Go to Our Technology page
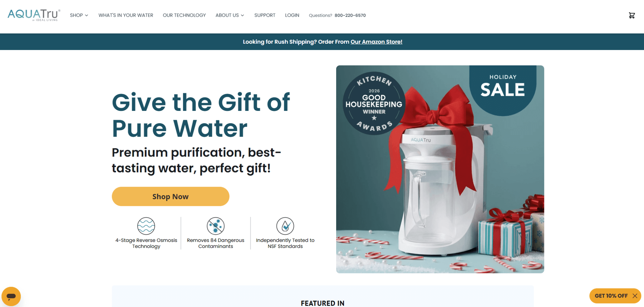 pyautogui.click(x=184, y=15)
